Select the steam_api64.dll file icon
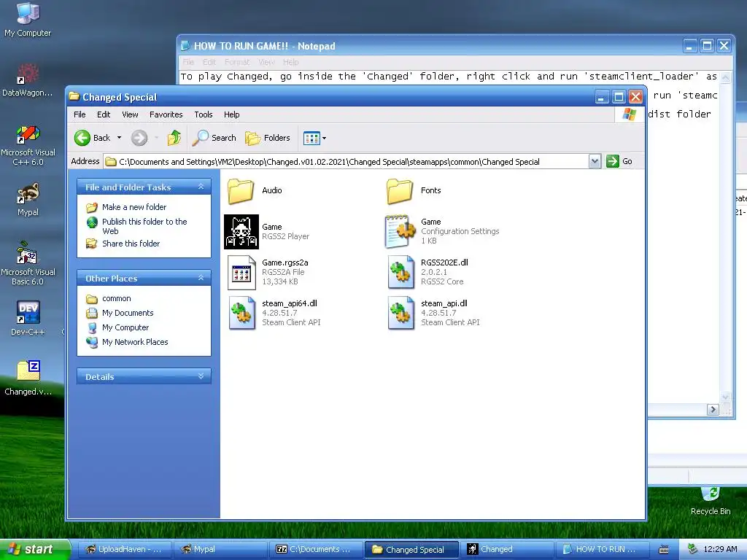The width and height of the screenshot is (747, 560). click(x=241, y=313)
